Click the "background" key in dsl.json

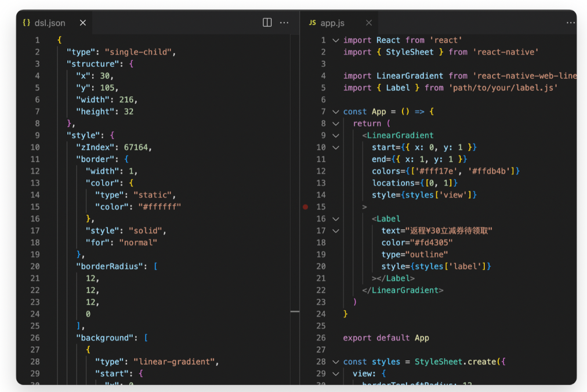104,337
